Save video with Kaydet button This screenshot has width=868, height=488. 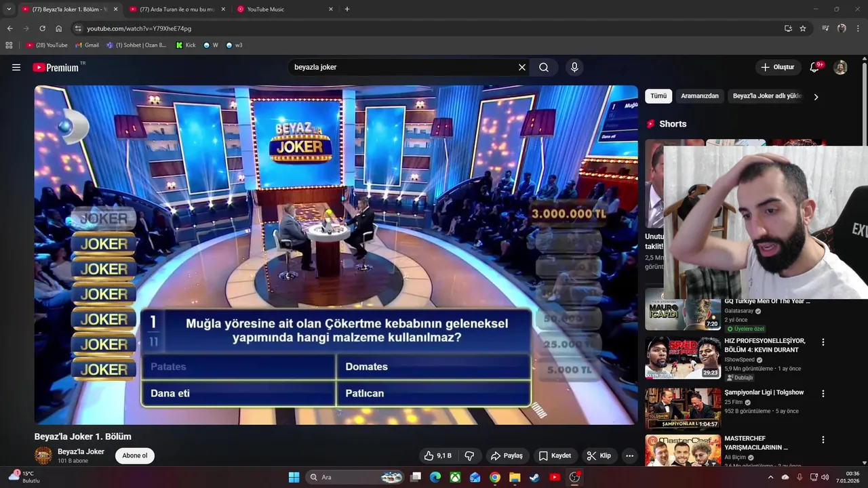[554, 455]
